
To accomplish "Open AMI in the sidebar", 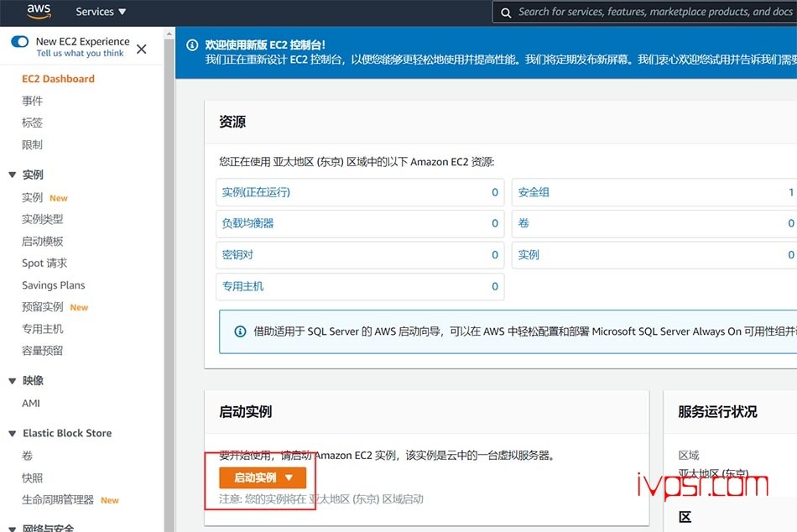I will (x=30, y=404).
